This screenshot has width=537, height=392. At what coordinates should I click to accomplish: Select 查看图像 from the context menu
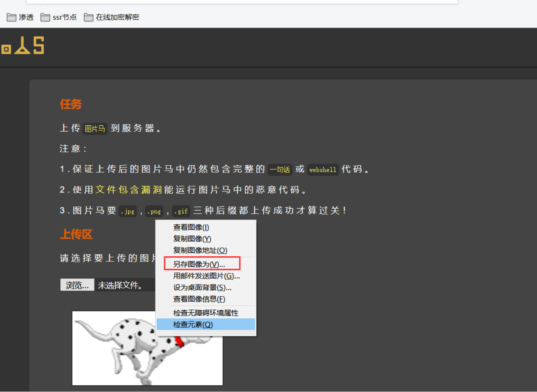(x=191, y=227)
